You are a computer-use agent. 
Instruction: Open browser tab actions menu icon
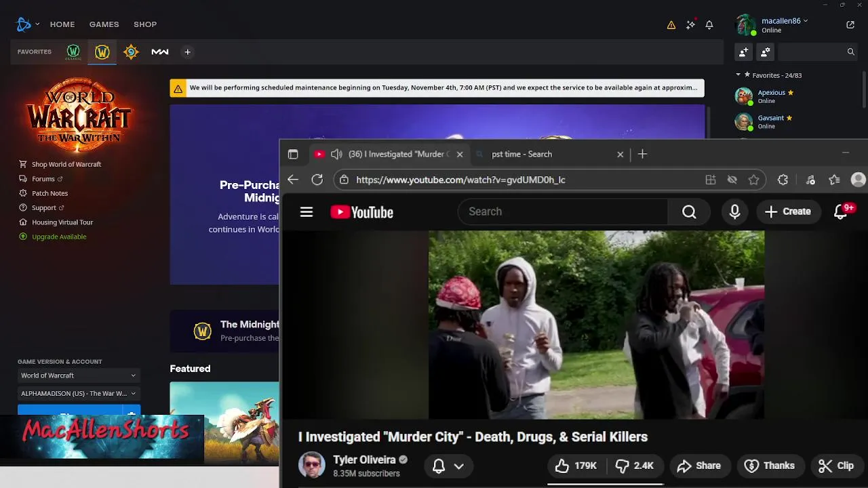coord(293,155)
